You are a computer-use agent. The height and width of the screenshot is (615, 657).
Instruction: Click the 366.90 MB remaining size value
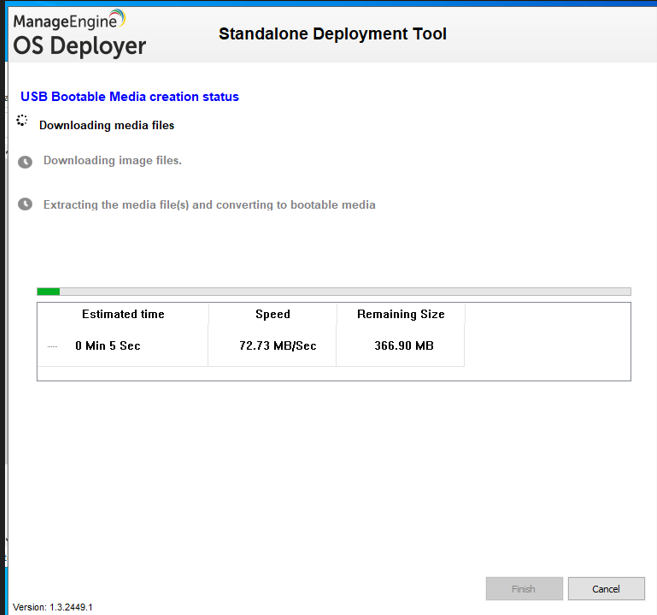point(404,346)
